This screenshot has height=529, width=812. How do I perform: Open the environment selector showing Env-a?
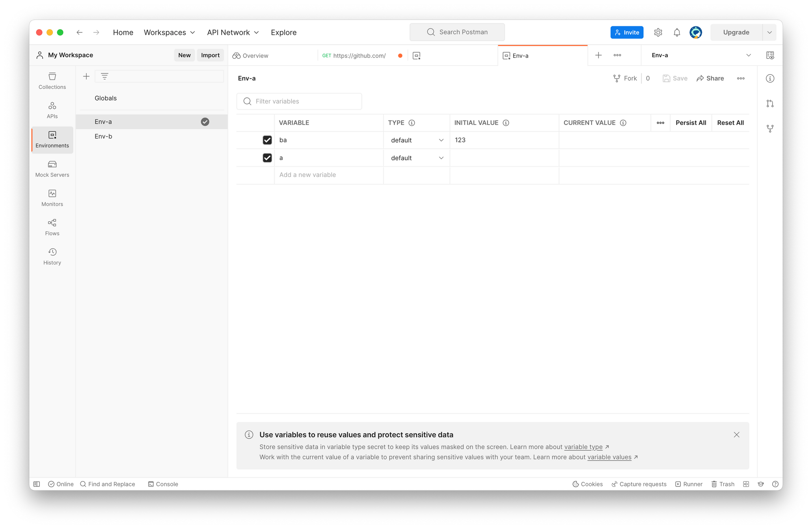[698, 55]
